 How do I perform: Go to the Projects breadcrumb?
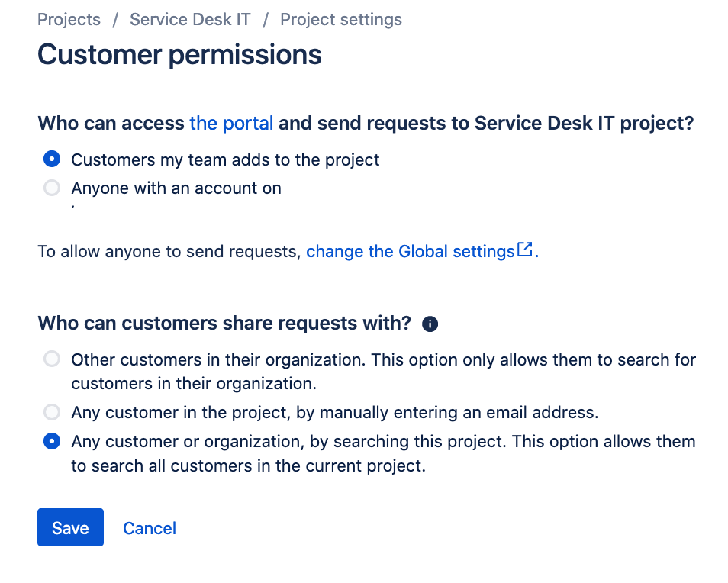[x=69, y=20]
